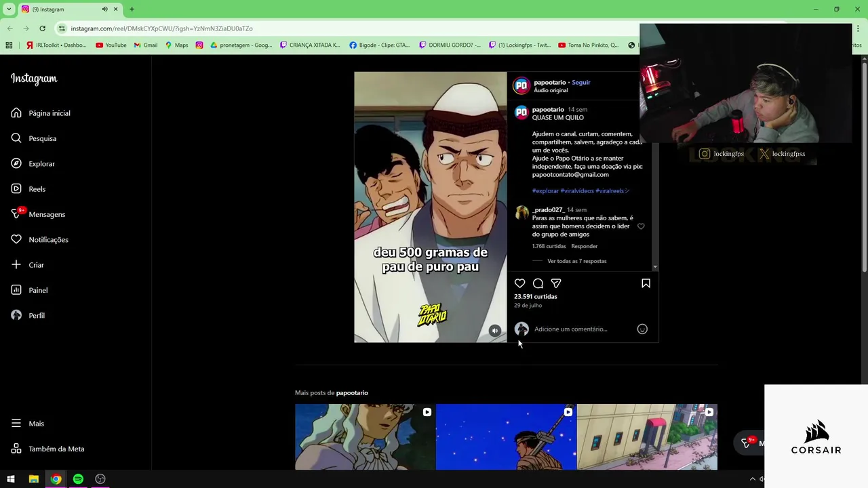This screenshot has height=488, width=868.
Task: Open third thumbnail with building in Mais posts
Action: [x=647, y=436]
